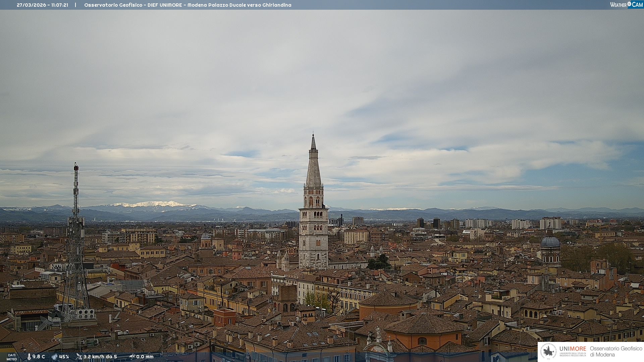Click the UNIMORE text logo
This screenshot has width=644, height=362.
tap(573, 349)
